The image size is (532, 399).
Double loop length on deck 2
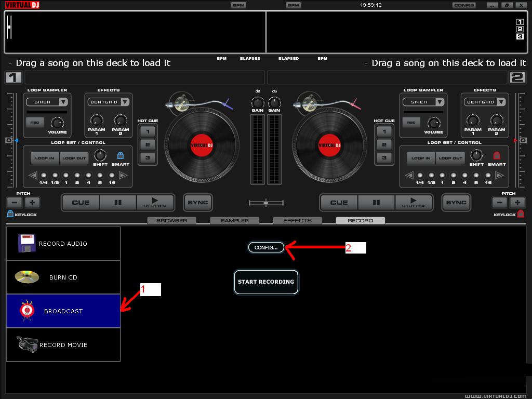tap(499, 176)
